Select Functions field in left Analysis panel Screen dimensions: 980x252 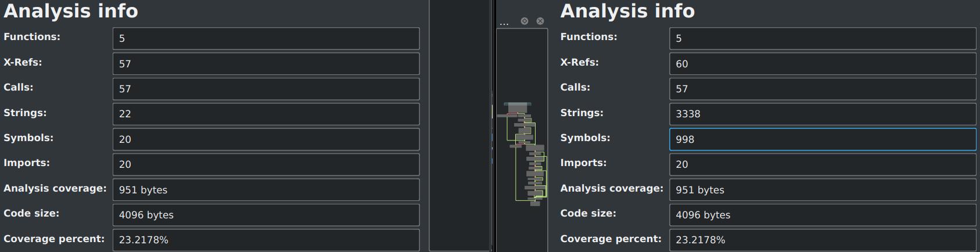pyautogui.click(x=265, y=38)
